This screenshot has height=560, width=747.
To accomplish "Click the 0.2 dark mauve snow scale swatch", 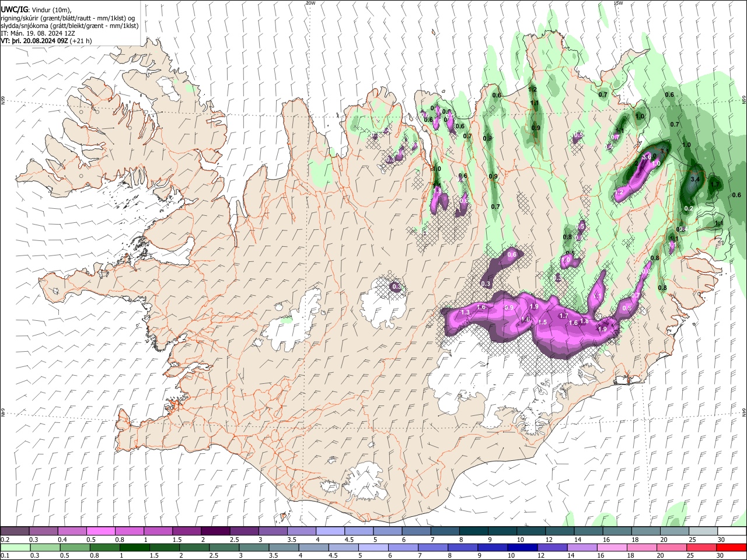I will 15,531.
